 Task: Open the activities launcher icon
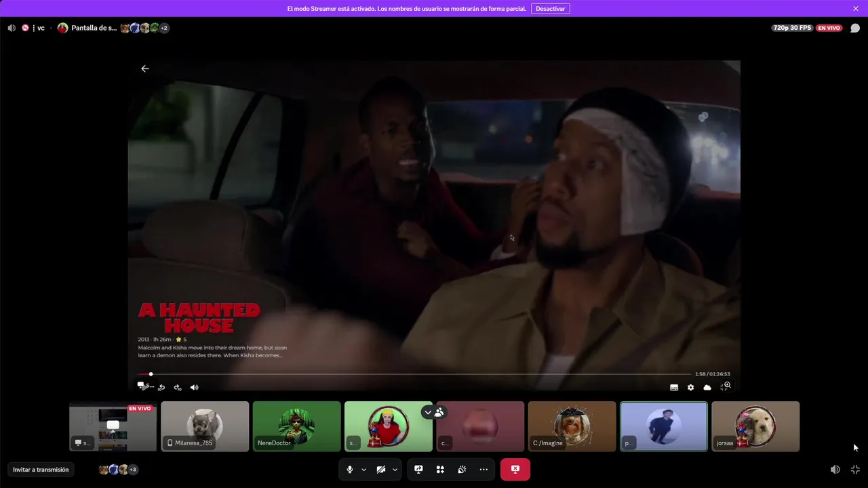coord(440,470)
